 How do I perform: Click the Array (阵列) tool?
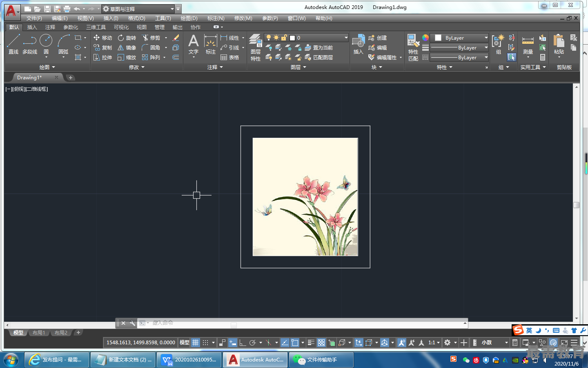[151, 57]
